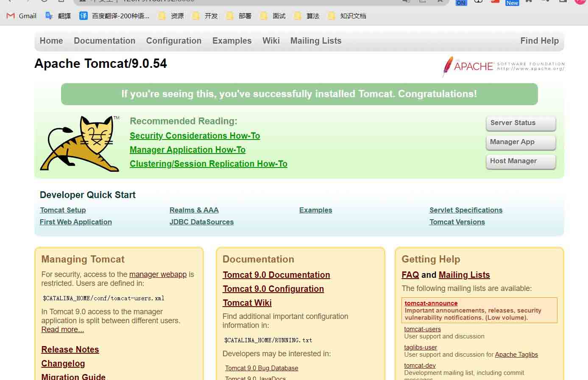The image size is (588, 380).
Task: Open the Examples quick start link
Action: click(316, 210)
